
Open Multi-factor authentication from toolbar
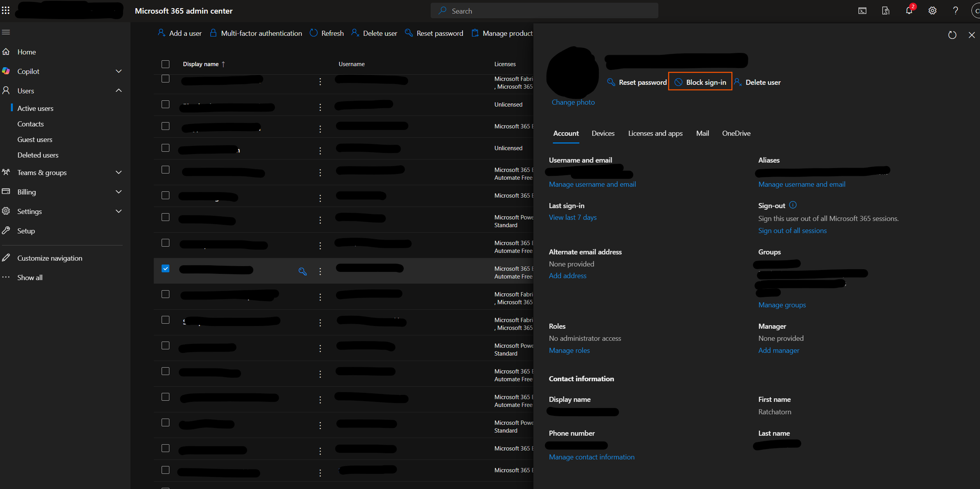click(x=256, y=33)
